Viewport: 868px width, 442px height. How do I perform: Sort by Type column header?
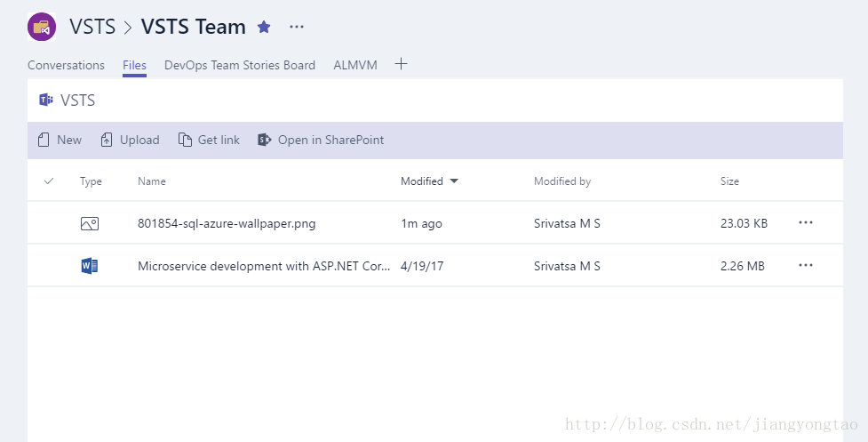tap(91, 181)
